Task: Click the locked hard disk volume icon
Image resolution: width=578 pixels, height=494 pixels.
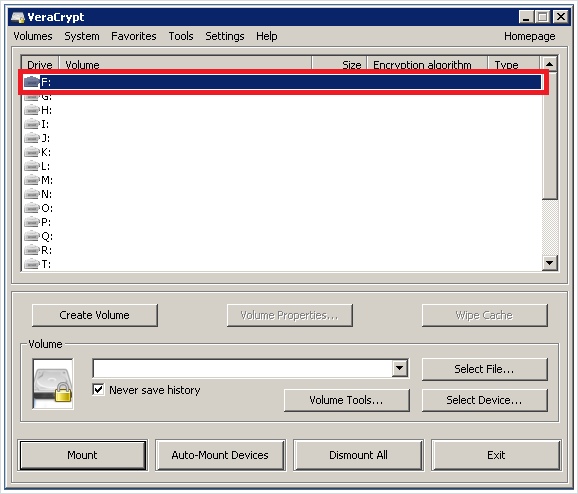Action: [53, 384]
